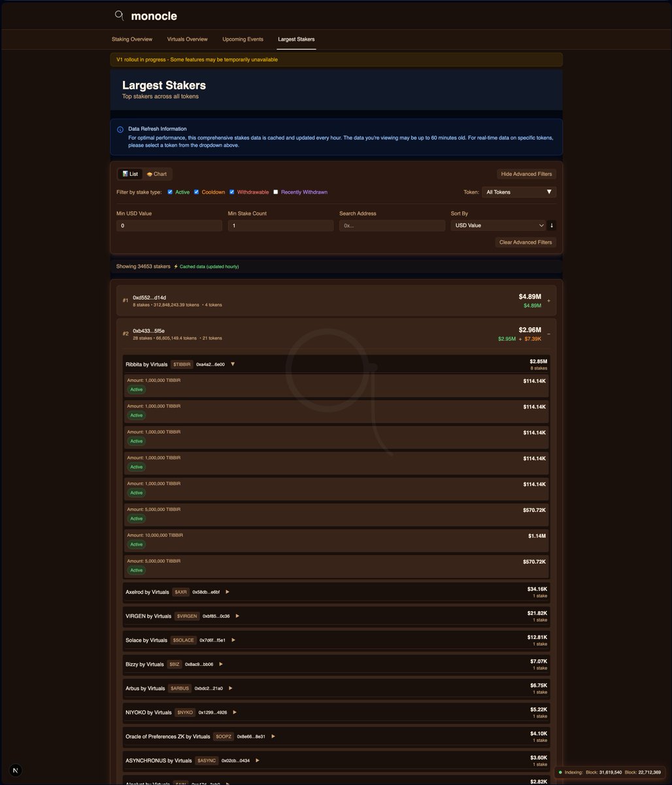Click the Largest Stakers page heading
Viewport: 672px width, 785px height.
click(x=164, y=85)
